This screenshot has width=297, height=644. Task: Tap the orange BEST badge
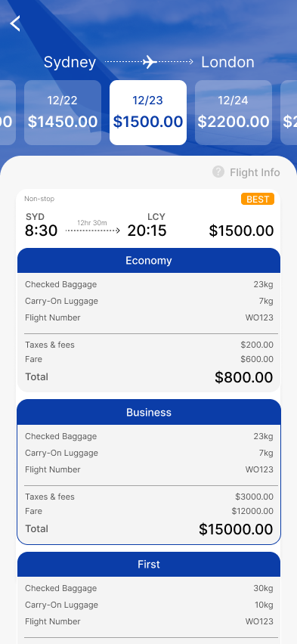(258, 200)
